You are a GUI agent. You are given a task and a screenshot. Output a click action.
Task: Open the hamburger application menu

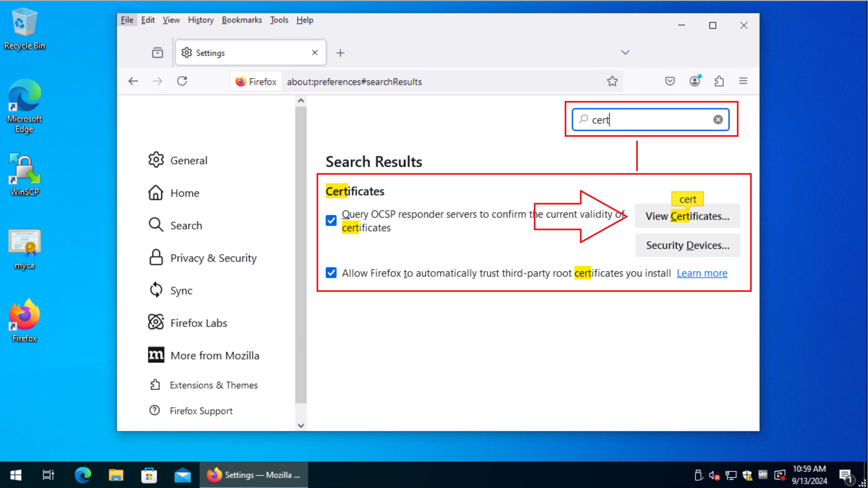[743, 81]
